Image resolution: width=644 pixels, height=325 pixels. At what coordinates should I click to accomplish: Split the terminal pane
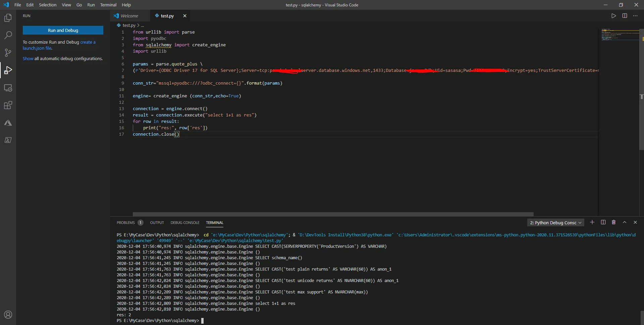coord(603,222)
